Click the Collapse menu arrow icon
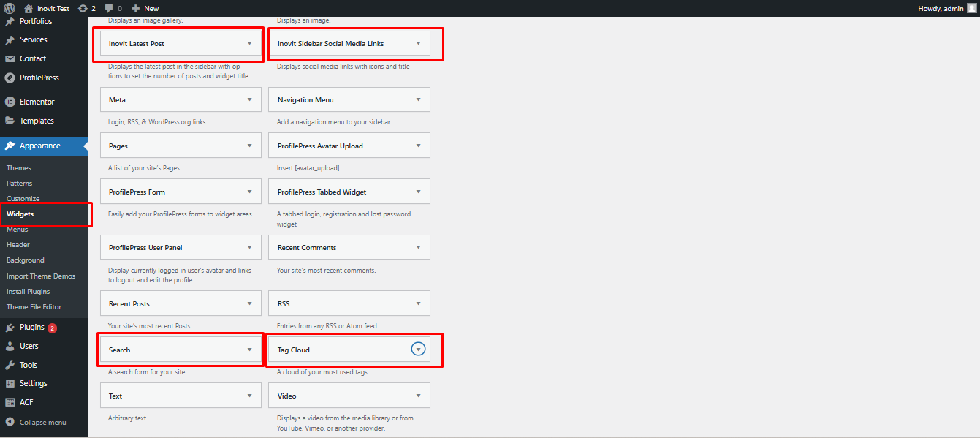The width and height of the screenshot is (980, 438). coord(10,422)
